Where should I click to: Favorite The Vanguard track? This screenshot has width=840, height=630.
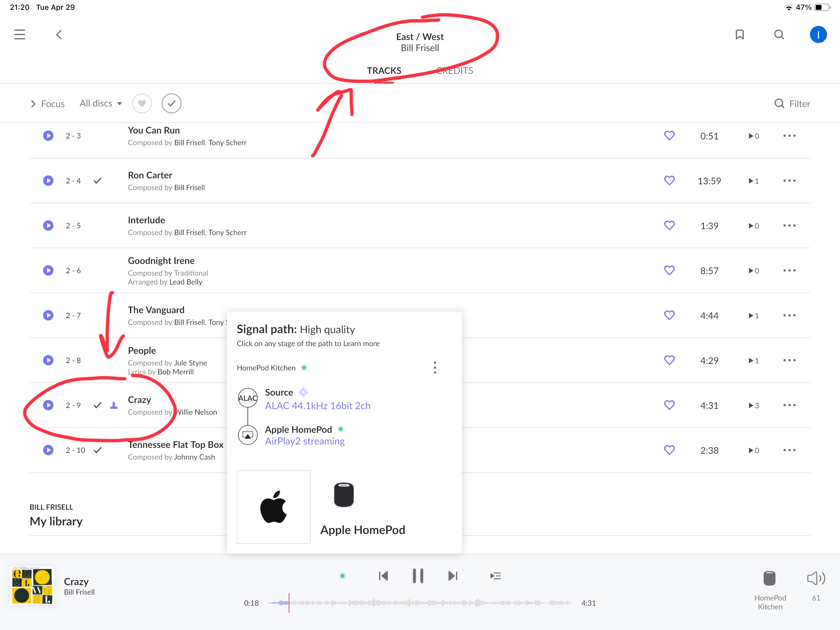[x=669, y=315]
